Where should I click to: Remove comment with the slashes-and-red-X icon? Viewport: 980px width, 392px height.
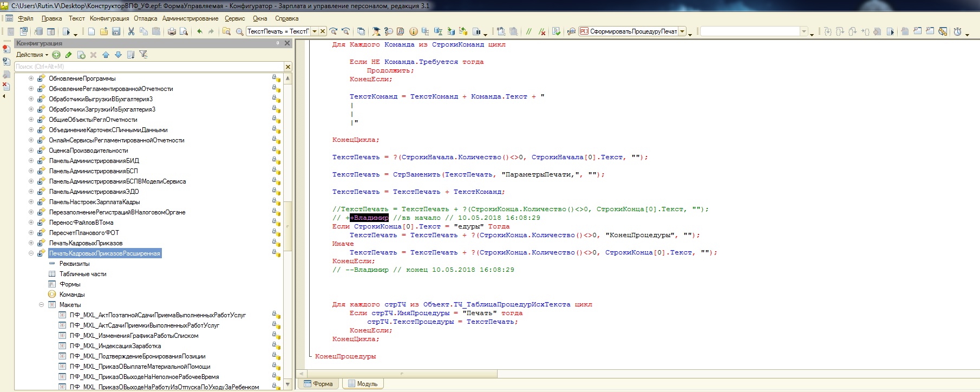[542, 31]
